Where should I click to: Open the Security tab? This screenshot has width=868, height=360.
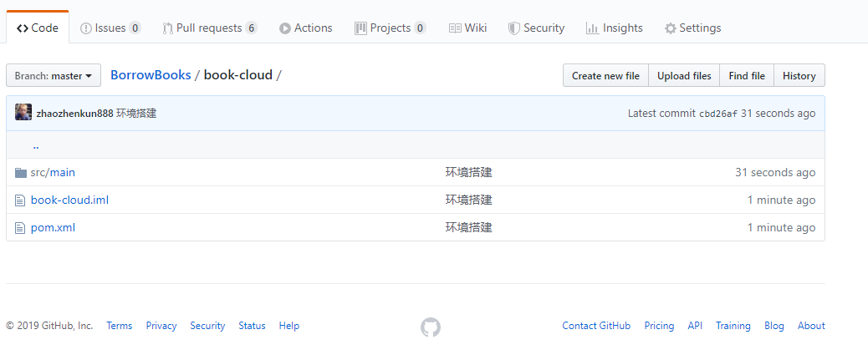536,28
